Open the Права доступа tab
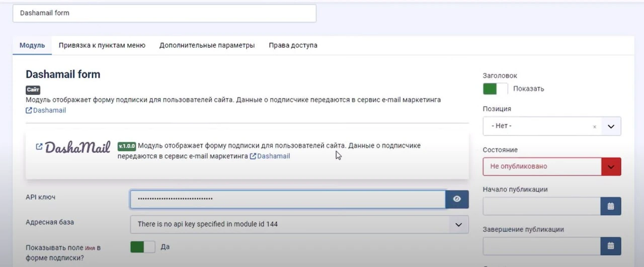 point(293,45)
